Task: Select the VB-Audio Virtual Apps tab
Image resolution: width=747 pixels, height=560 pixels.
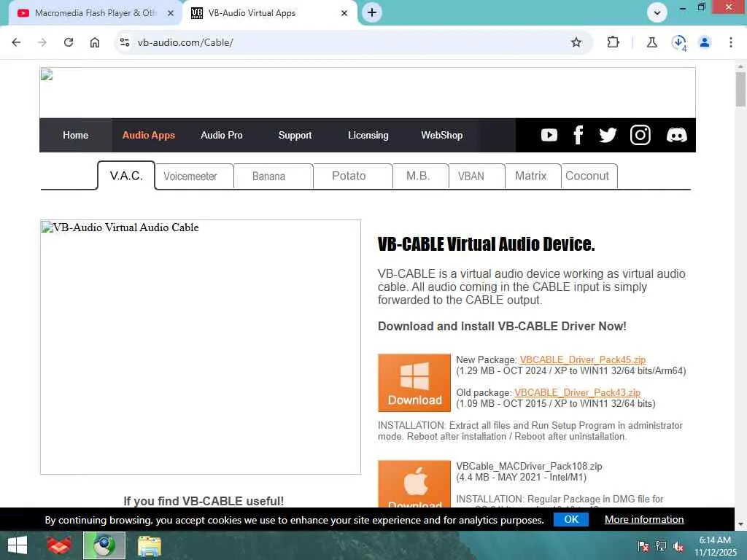Action: click(x=270, y=13)
